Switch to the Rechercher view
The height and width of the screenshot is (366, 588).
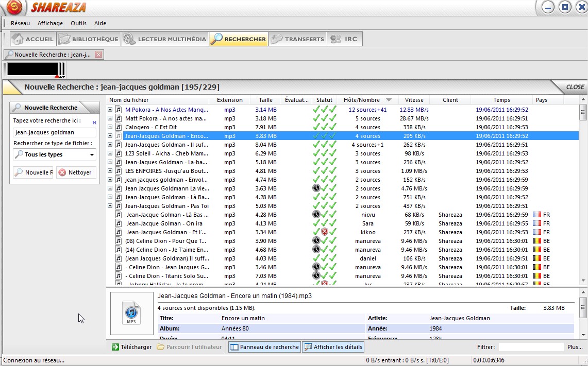pyautogui.click(x=239, y=39)
